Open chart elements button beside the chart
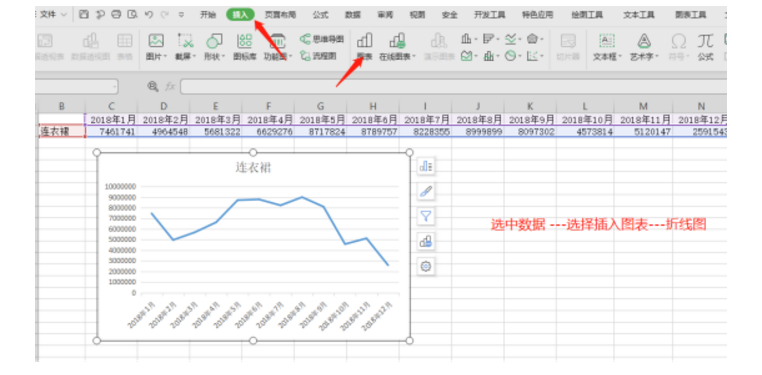The width and height of the screenshot is (762, 375). click(426, 166)
